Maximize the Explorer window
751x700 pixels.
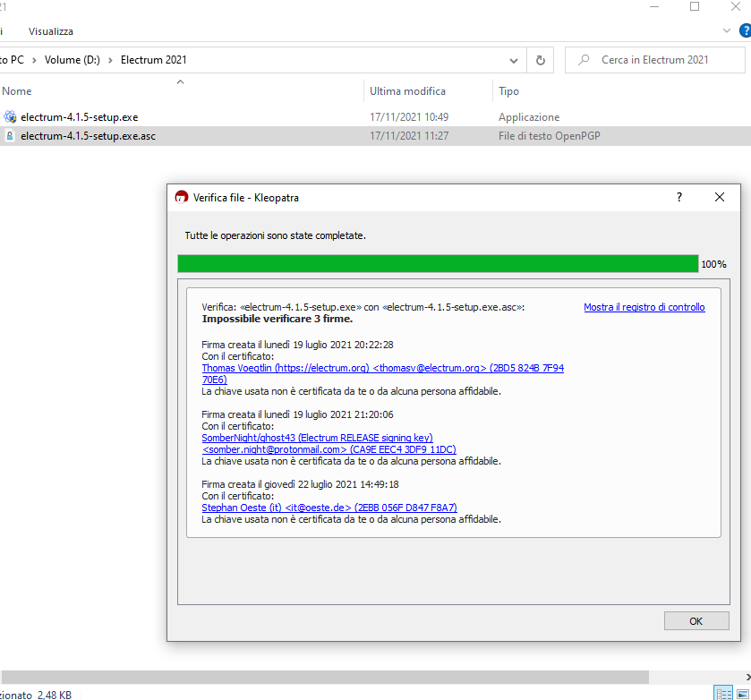(x=695, y=6)
